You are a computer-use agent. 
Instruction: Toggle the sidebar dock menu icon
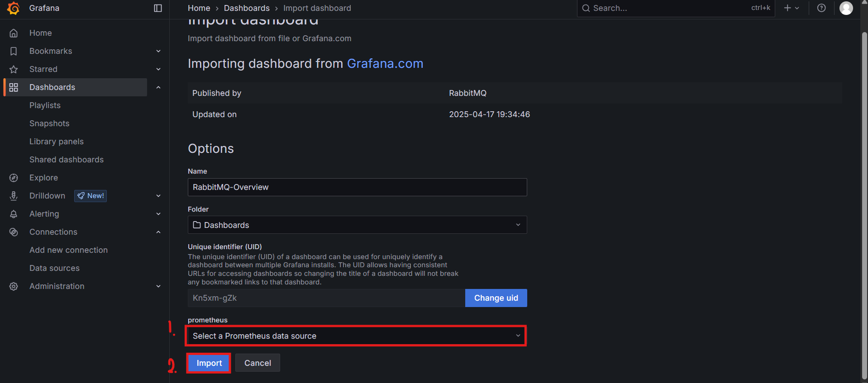pyautogui.click(x=158, y=8)
